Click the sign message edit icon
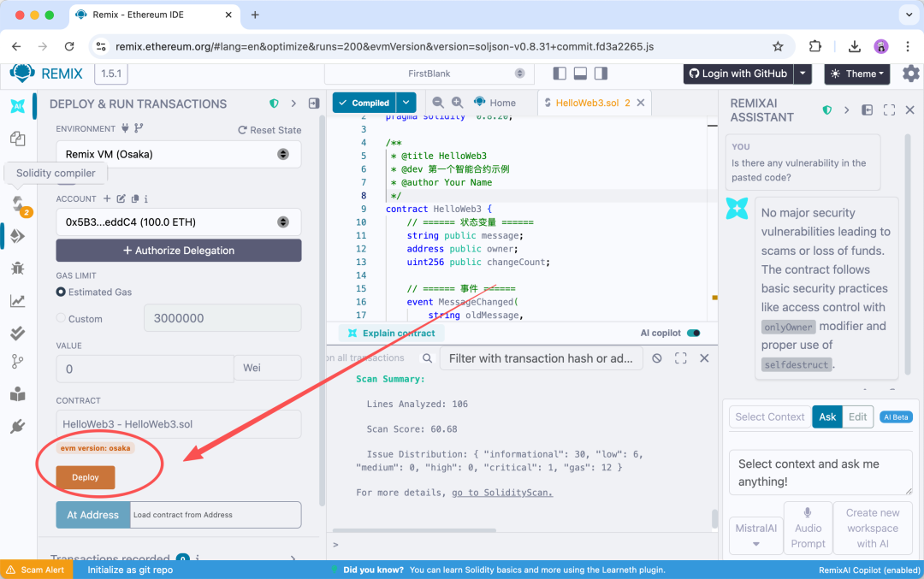The width and height of the screenshot is (924, 579). 121,198
